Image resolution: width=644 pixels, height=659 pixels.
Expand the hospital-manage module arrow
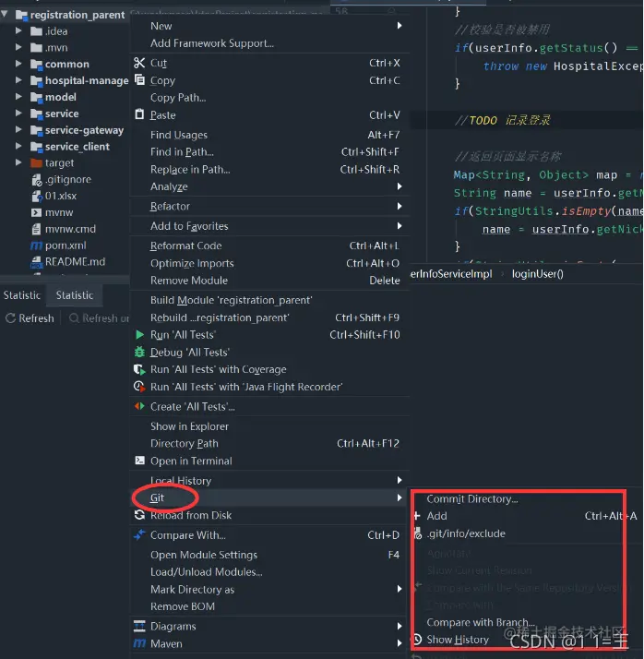tap(18, 80)
